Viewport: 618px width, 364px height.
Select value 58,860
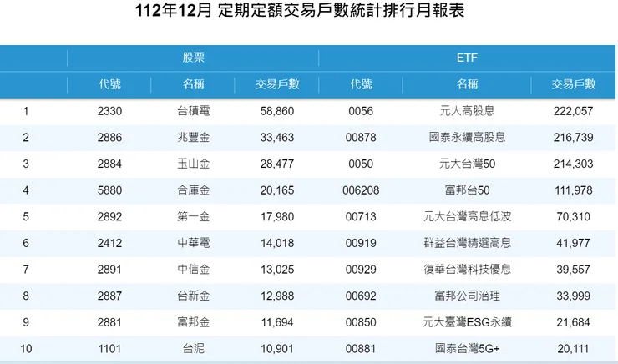coord(276,111)
